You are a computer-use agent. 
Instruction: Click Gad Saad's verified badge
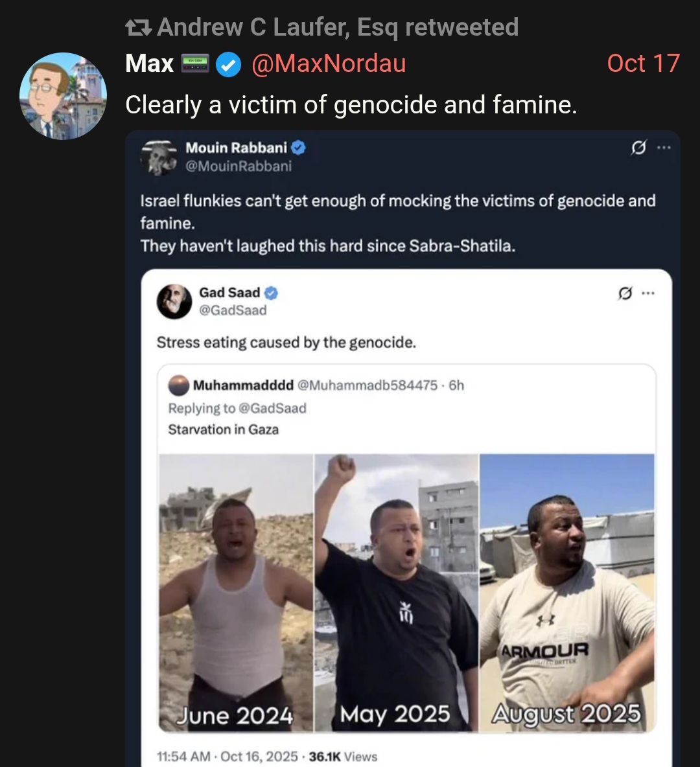tap(271, 293)
